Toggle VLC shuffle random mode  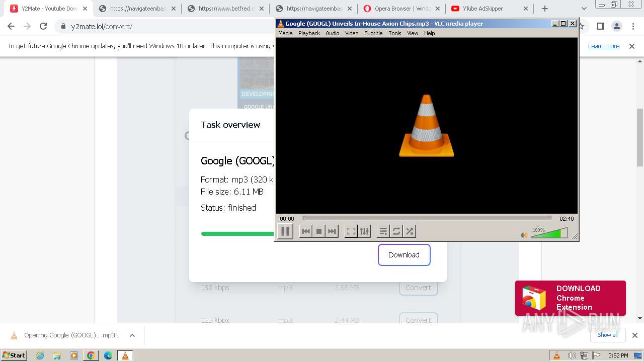(x=410, y=231)
